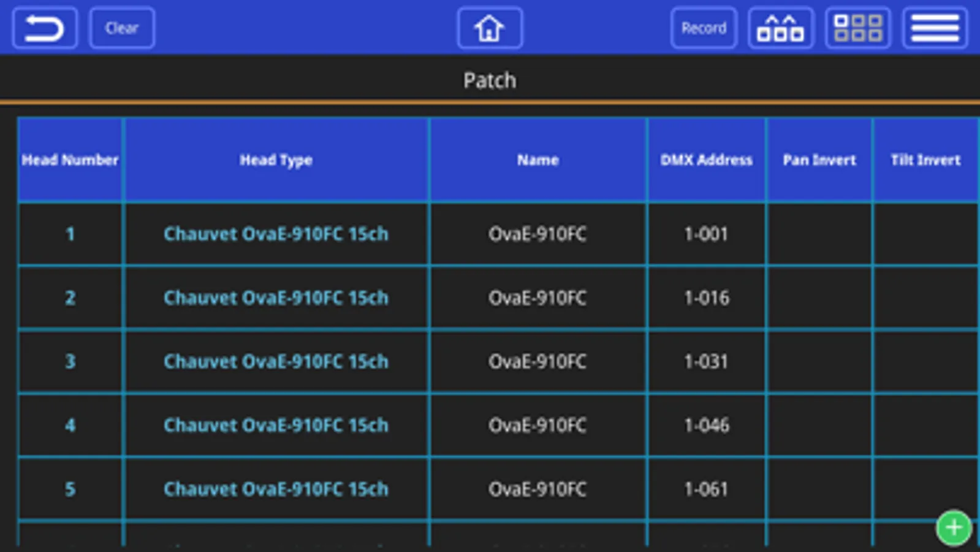The height and width of the screenshot is (552, 980).
Task: Select DMX address 1-016
Action: click(x=707, y=298)
